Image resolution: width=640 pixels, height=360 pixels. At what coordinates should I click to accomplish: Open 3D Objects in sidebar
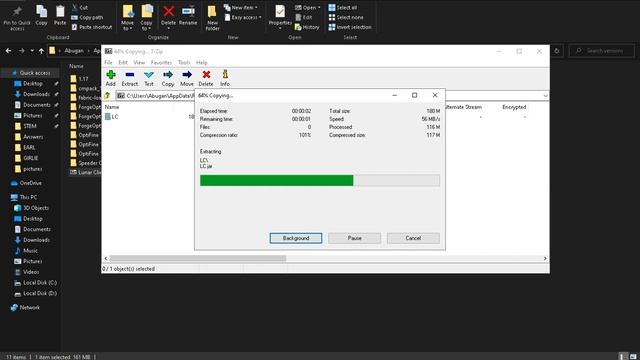coord(31,208)
